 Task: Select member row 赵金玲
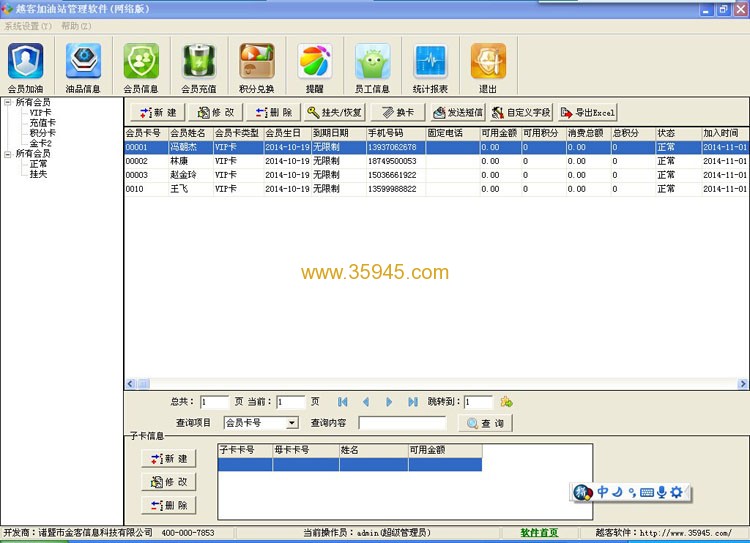(436, 175)
